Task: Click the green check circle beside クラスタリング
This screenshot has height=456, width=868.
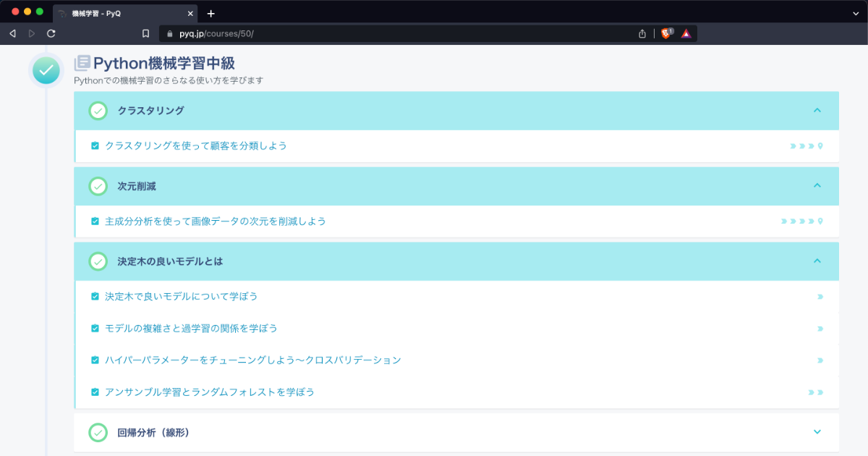Action: [98, 111]
